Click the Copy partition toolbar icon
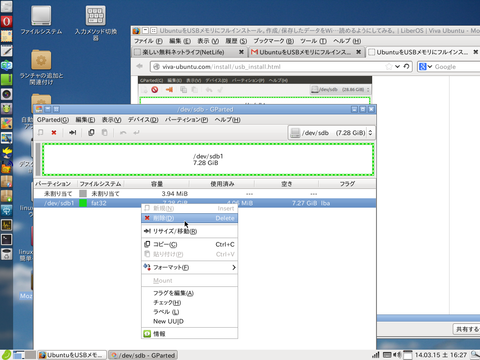The height and width of the screenshot is (360, 480). (91, 133)
